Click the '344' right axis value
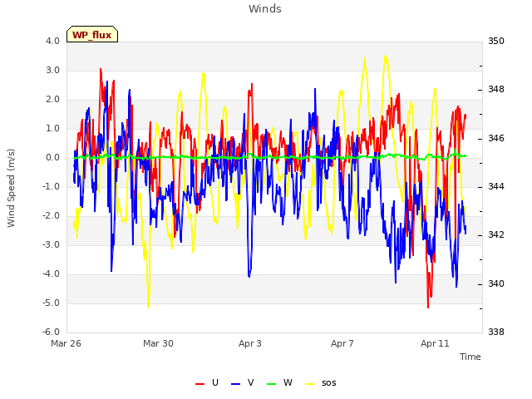The height and width of the screenshot is (399, 532). (x=496, y=186)
